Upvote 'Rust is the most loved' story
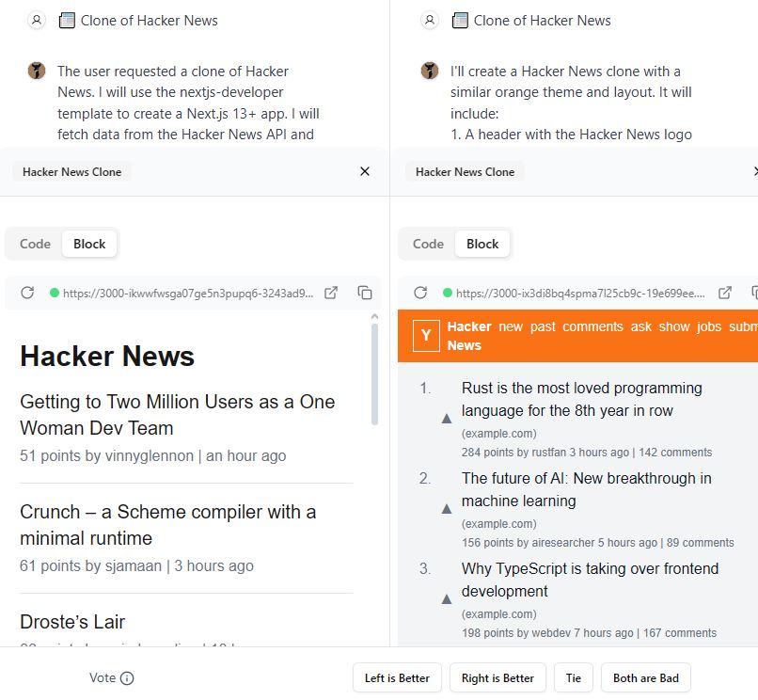The image size is (758, 700). [x=447, y=419]
